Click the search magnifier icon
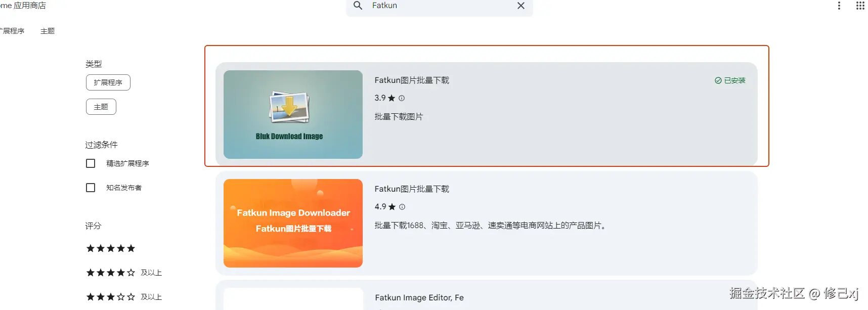Viewport: 868px width, 310px height. click(x=358, y=6)
